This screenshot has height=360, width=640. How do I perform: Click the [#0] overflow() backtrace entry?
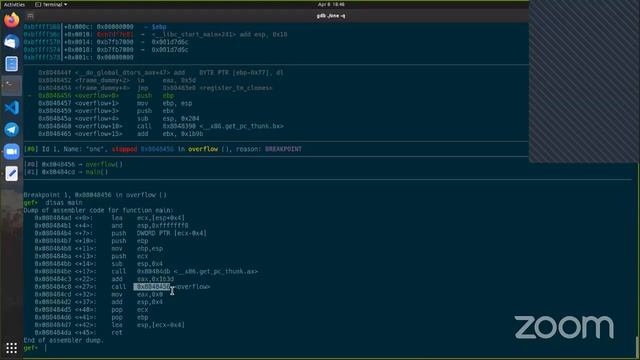coord(73,164)
